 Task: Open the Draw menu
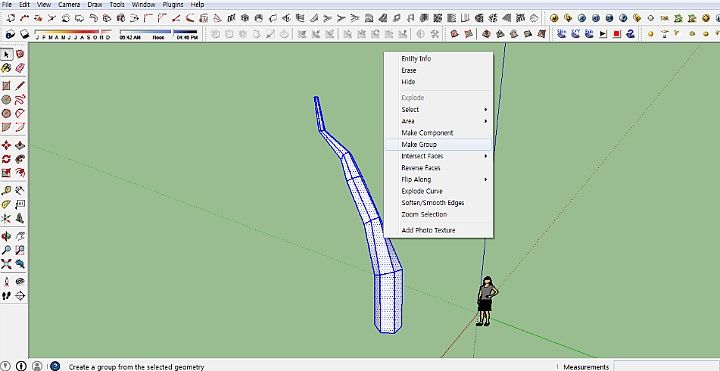(x=95, y=5)
